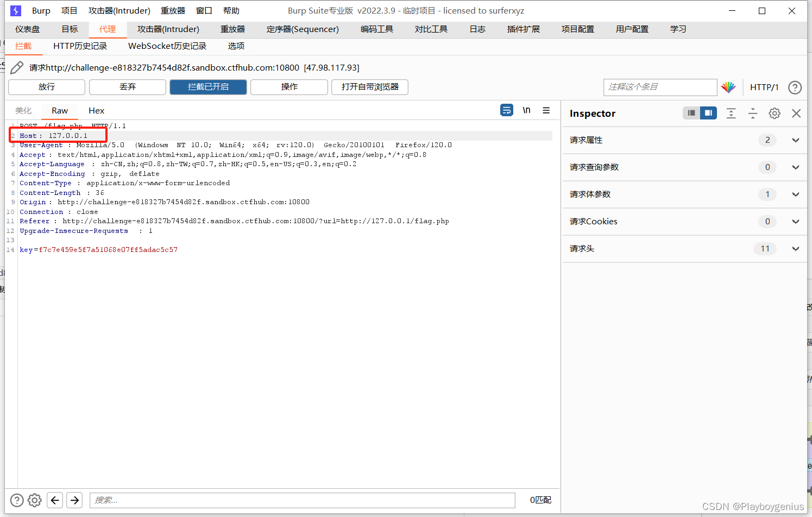Open the highlight color picker icon

[728, 87]
